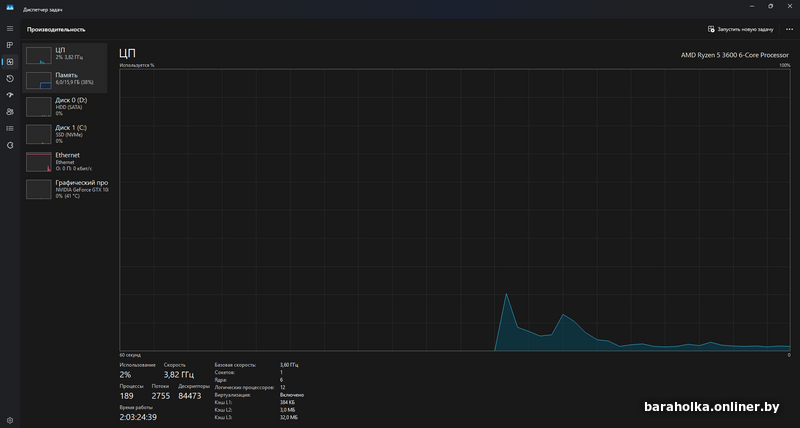The image size is (800, 428).
Task: Click 'Базовая скорость:' label
Action: 235,365
